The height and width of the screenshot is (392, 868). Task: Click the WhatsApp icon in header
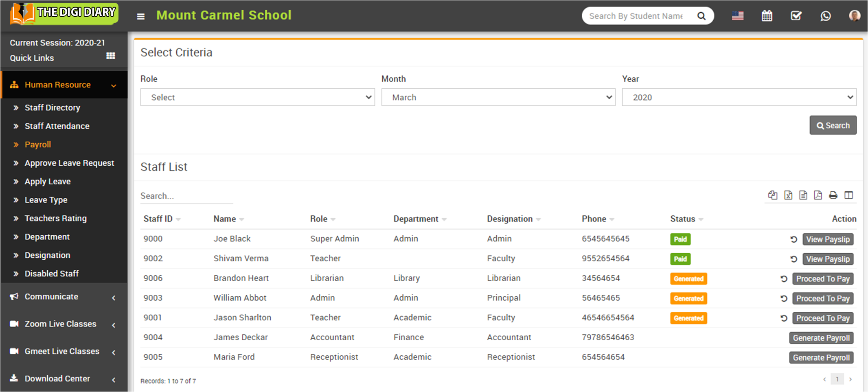(x=825, y=16)
